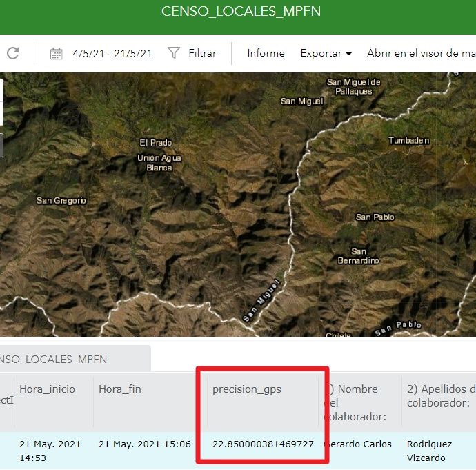Click El Prado label on map
Screen dimensions: 476x470
tap(156, 142)
